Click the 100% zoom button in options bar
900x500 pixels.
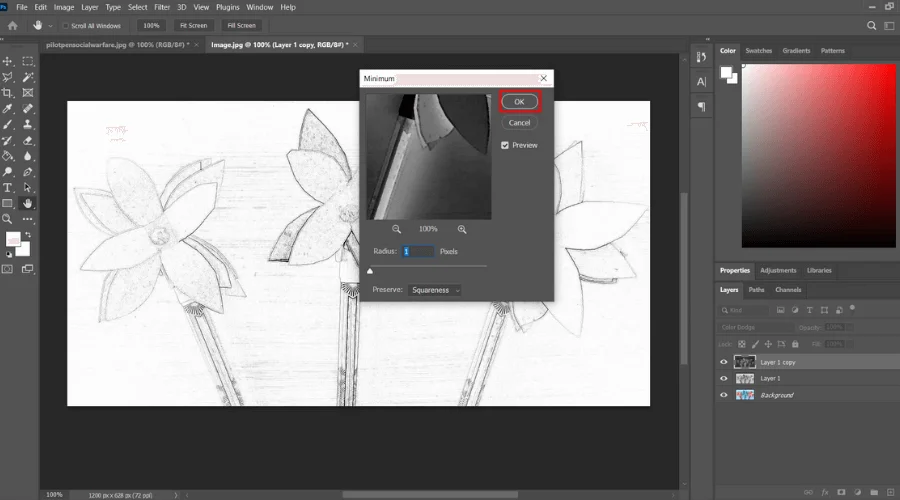[151, 26]
